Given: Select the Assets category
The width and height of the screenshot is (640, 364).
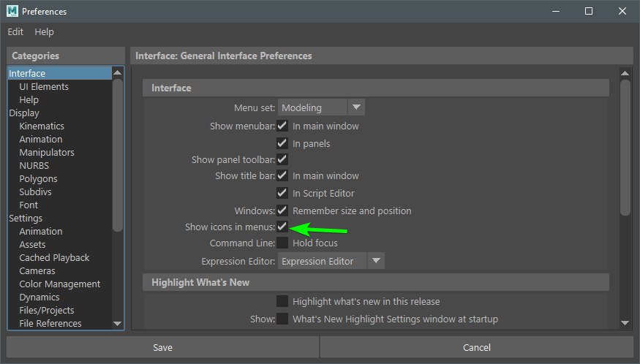Looking at the screenshot, I should pos(32,244).
